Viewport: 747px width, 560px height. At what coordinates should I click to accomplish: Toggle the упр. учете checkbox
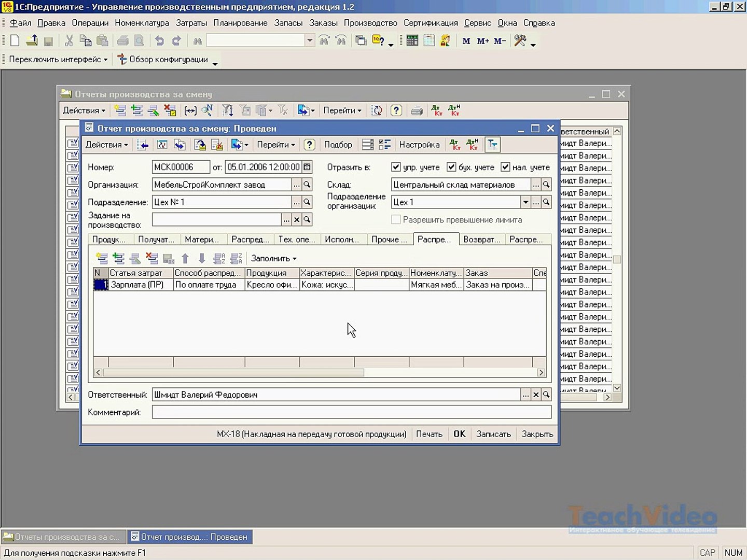[396, 167]
